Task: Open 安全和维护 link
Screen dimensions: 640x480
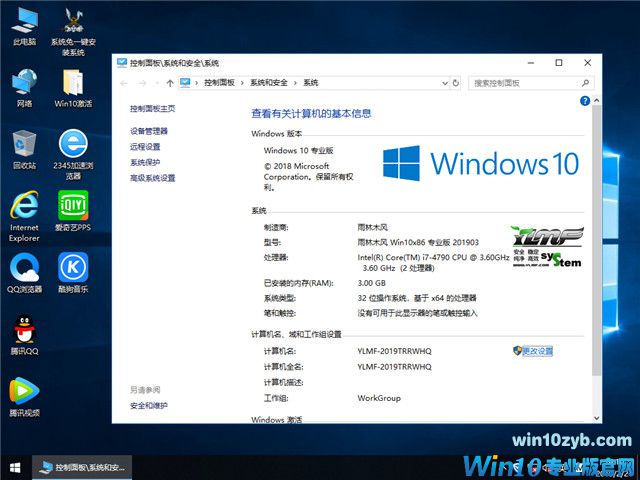Action: tap(149, 405)
